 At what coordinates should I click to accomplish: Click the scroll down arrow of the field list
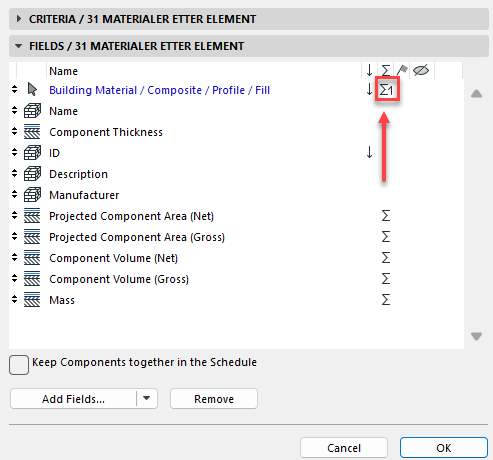pos(476,336)
